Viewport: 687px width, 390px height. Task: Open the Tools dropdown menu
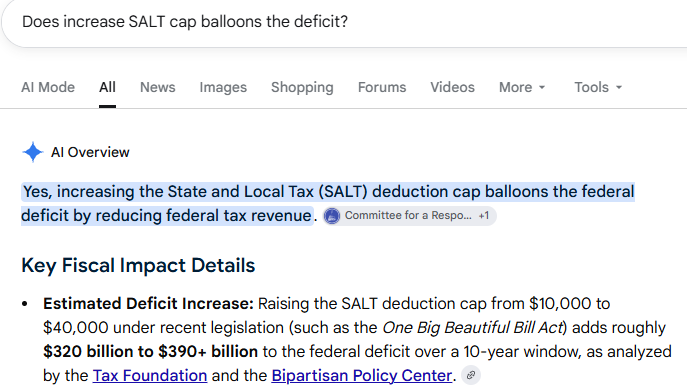click(x=598, y=87)
